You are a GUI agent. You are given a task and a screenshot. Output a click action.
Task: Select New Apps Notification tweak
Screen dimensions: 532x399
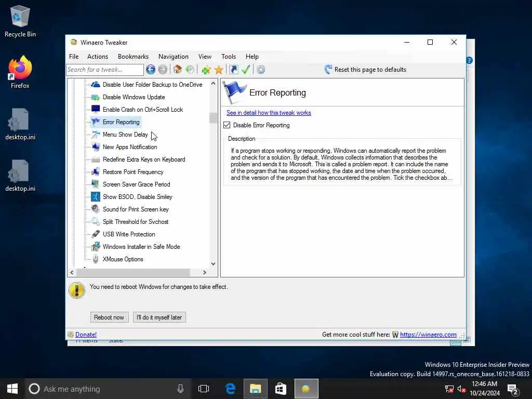pos(130,147)
